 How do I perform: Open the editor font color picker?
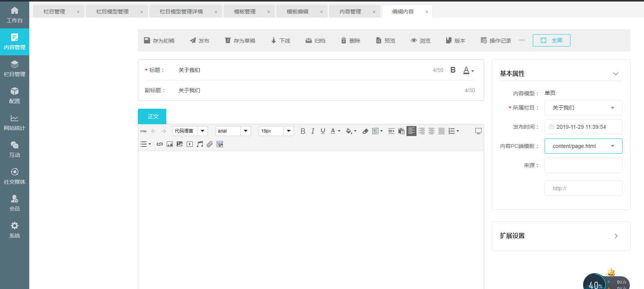coord(335,131)
